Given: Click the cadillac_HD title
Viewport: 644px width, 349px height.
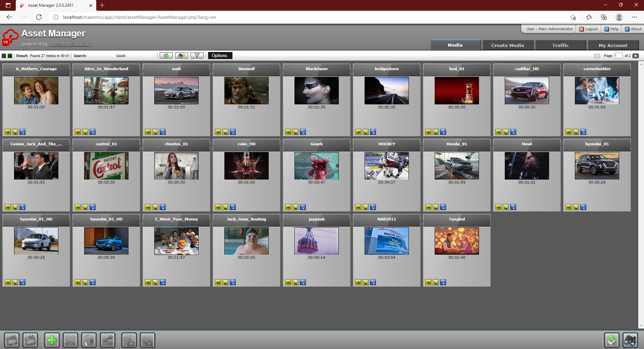Looking at the screenshot, I should pos(527,69).
